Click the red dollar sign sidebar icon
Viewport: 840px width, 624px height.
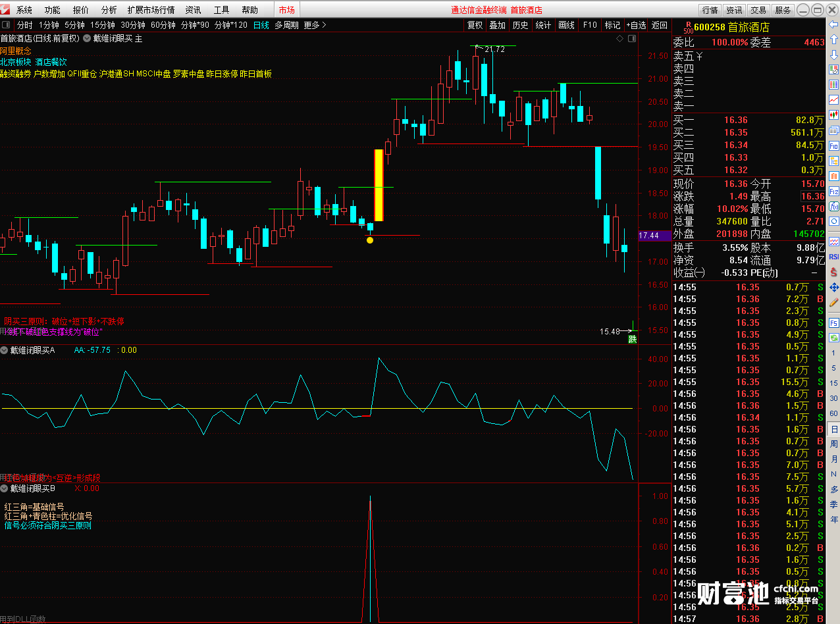click(x=833, y=272)
